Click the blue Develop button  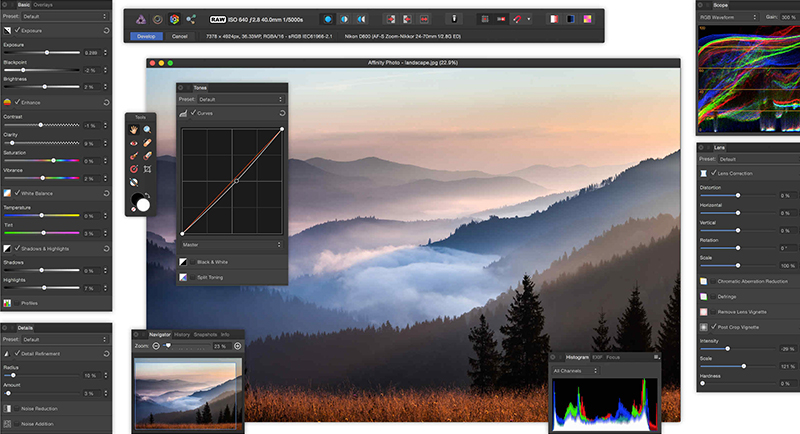[146, 36]
